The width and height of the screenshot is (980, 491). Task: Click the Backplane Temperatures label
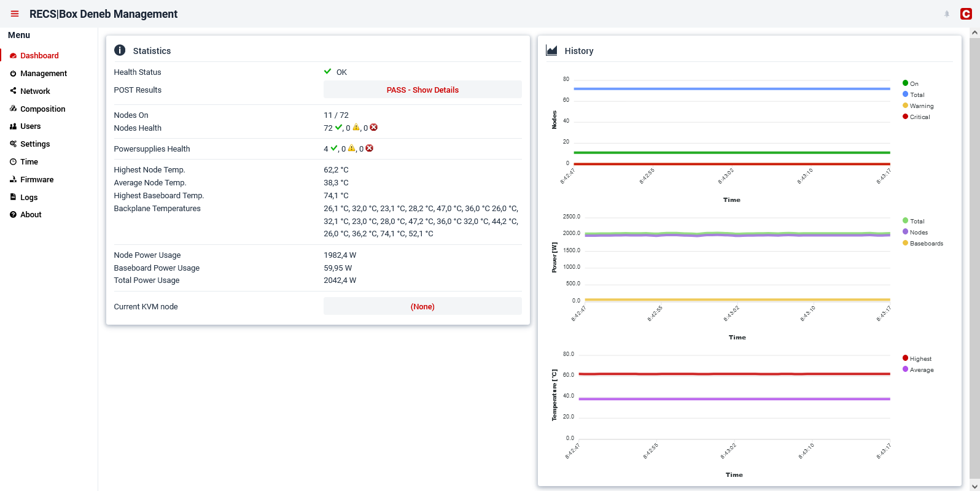(157, 209)
